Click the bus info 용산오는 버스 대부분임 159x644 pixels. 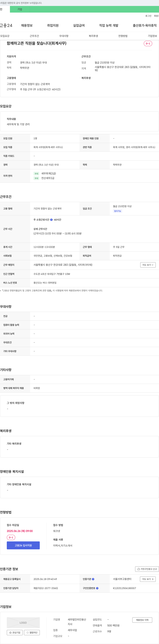tap(45, 283)
